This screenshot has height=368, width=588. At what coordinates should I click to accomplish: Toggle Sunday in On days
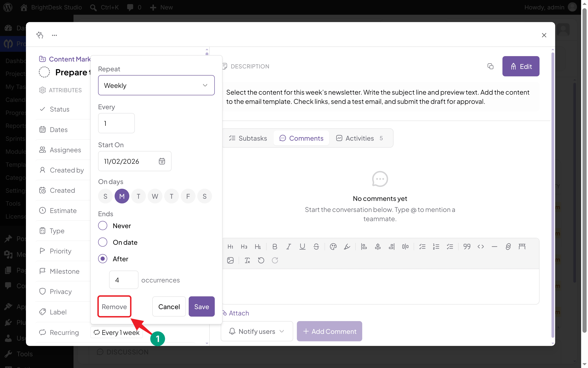(x=105, y=196)
